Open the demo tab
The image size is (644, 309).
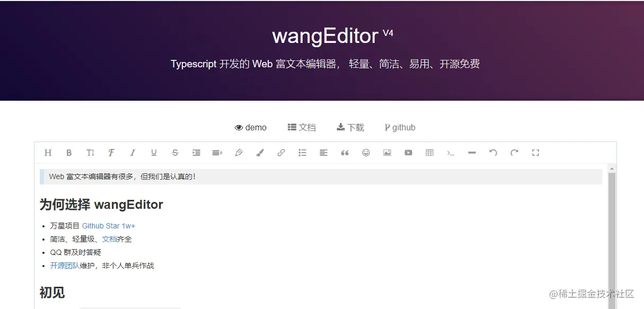tap(251, 127)
